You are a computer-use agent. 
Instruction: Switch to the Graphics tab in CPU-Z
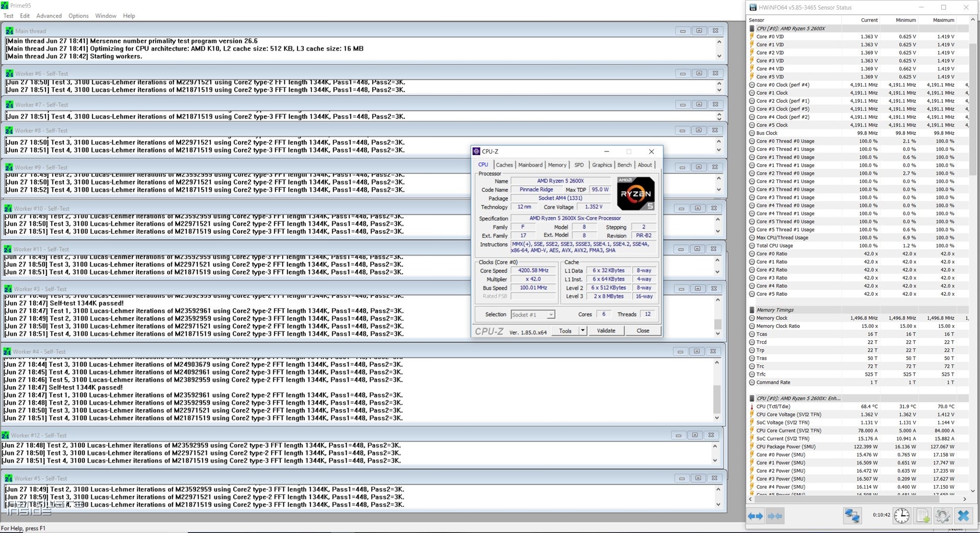click(x=602, y=165)
